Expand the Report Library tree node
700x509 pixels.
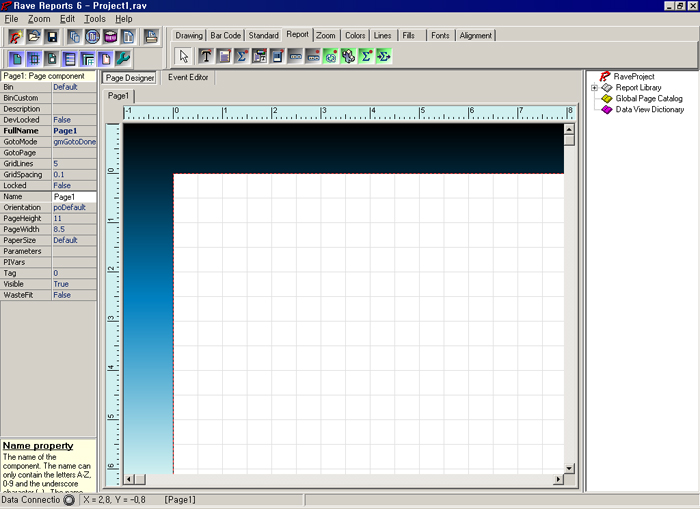594,88
